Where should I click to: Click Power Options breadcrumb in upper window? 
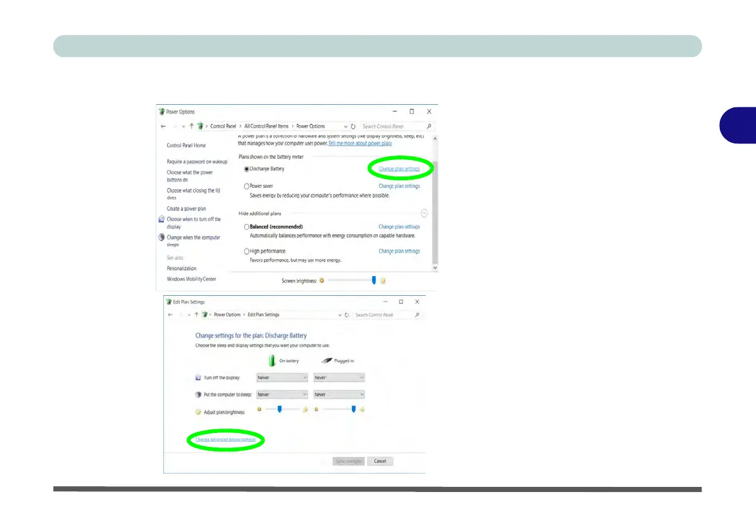pyautogui.click(x=311, y=126)
